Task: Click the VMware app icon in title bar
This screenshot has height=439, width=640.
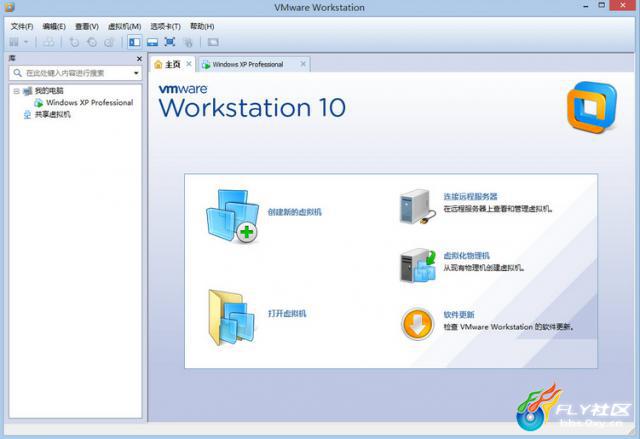Action: coord(9,7)
